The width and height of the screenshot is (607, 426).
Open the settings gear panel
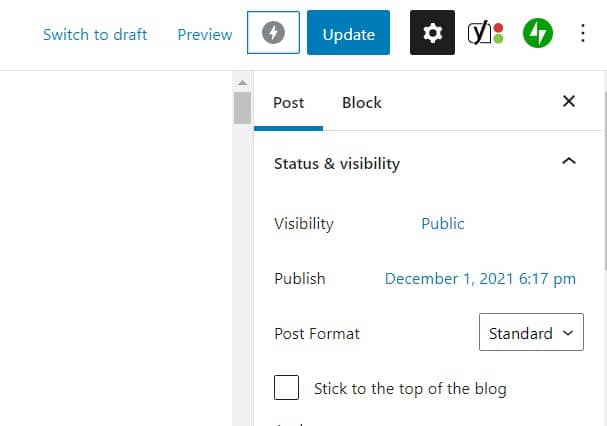tap(432, 33)
